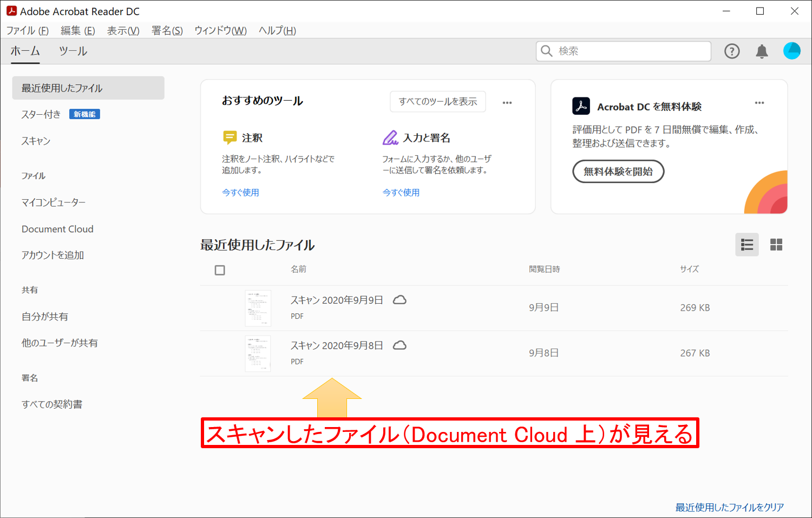Click 今すぐ使用 under 入力と署名
This screenshot has height=518, width=812.
(x=401, y=193)
